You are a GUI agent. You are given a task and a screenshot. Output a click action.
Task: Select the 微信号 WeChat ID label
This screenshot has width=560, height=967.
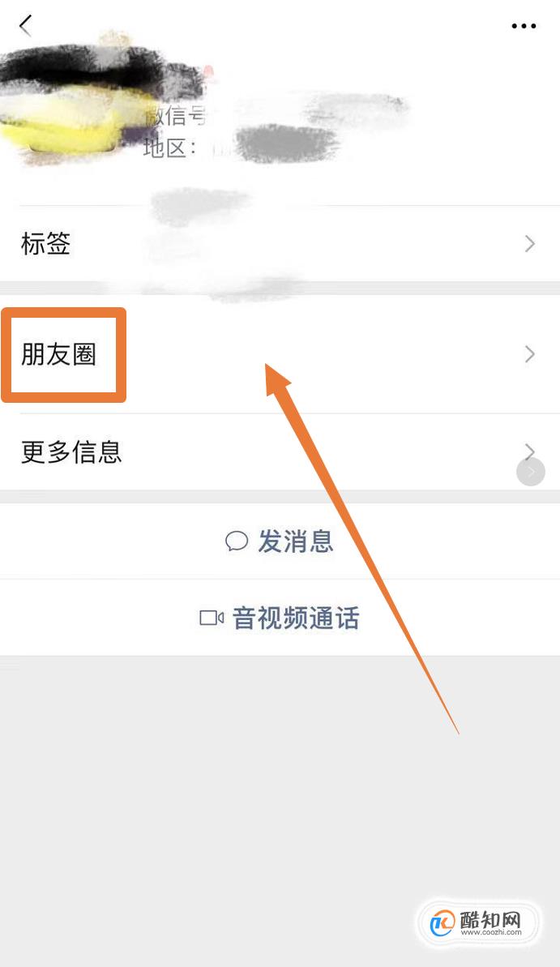(177, 115)
